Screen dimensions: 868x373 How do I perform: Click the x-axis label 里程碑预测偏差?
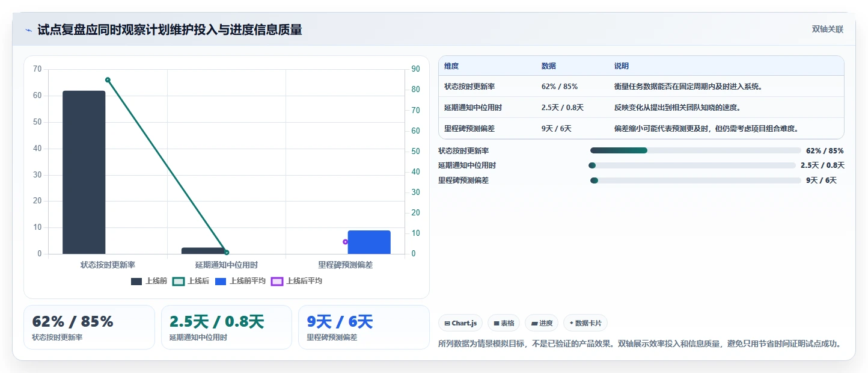click(346, 265)
